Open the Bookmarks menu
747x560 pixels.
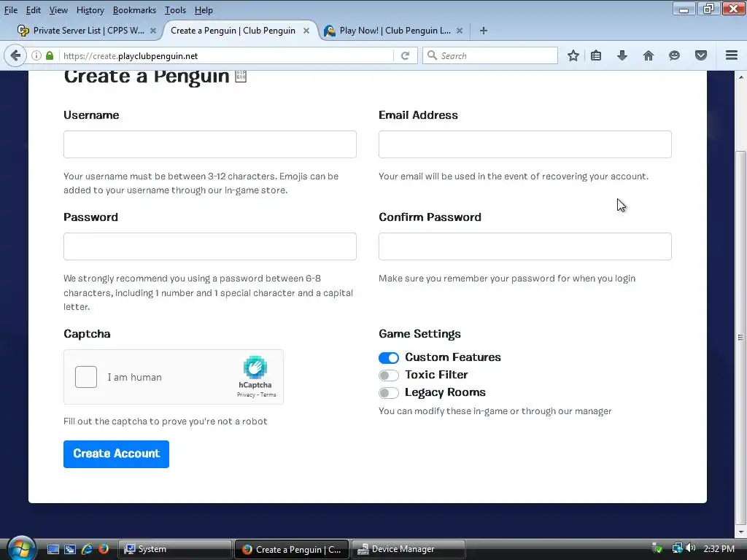(134, 10)
